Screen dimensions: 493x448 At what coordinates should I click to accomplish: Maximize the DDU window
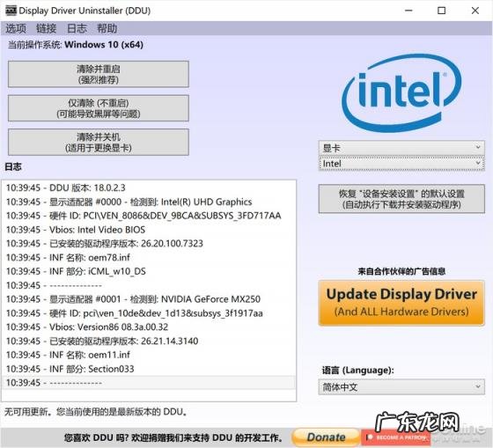coord(441,11)
